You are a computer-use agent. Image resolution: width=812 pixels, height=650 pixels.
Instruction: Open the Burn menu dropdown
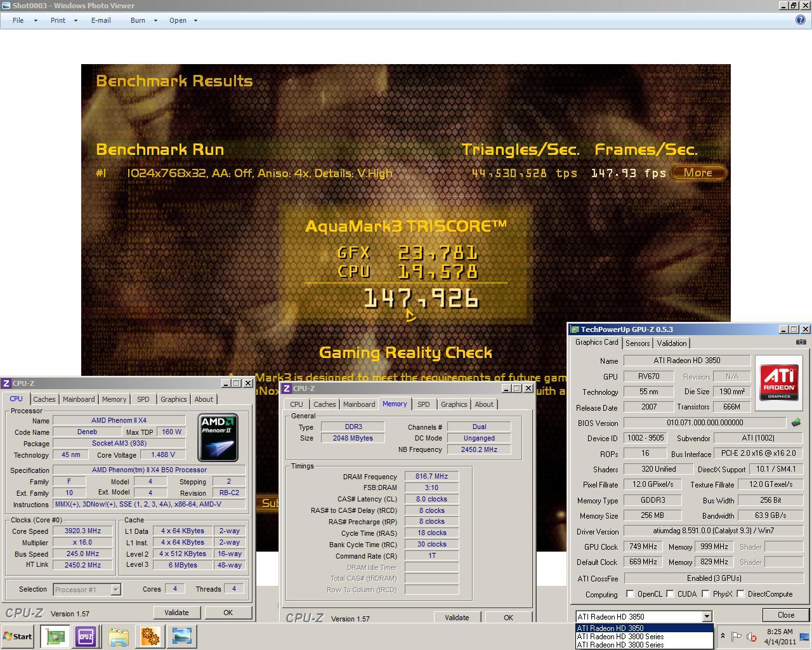143,20
